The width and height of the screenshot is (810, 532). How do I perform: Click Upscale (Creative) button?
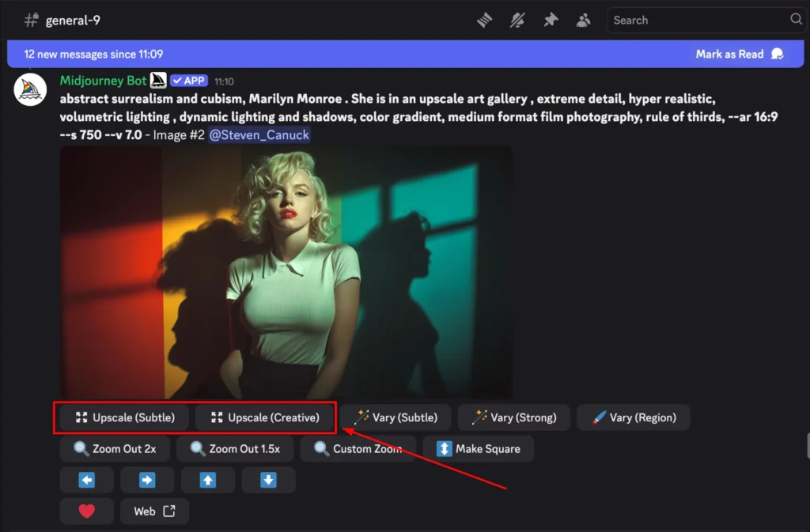[265, 417]
